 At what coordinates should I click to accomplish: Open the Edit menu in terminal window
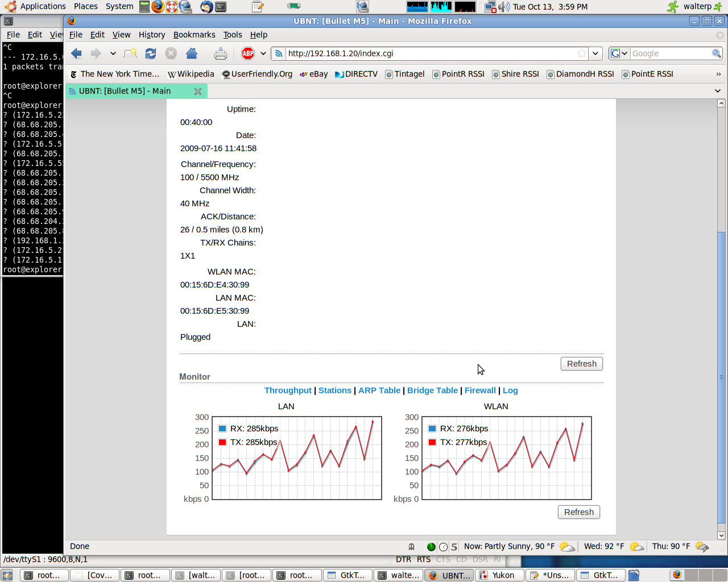click(x=35, y=35)
